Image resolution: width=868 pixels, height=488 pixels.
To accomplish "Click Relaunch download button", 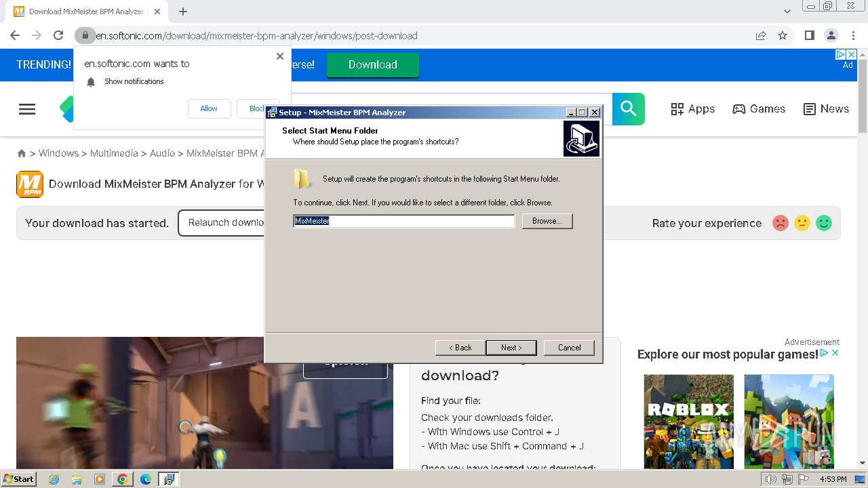I will pos(222,223).
